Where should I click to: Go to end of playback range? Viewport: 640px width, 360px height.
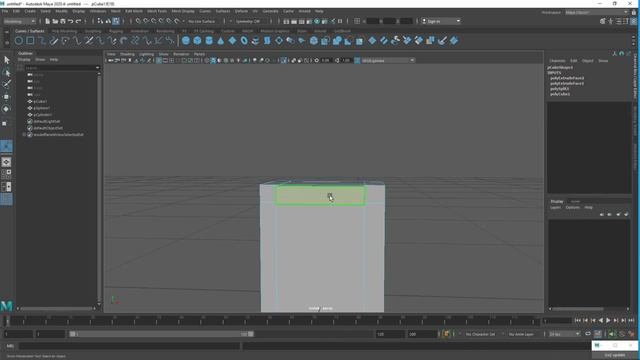pos(631,321)
